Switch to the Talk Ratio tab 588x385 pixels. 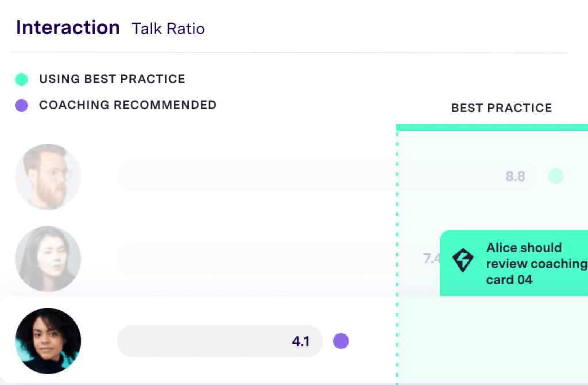tap(168, 29)
